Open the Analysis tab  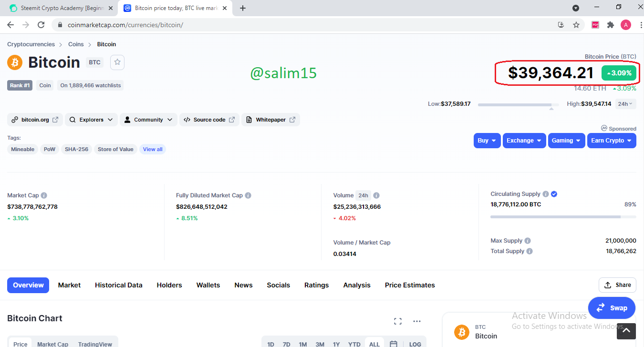click(x=357, y=285)
